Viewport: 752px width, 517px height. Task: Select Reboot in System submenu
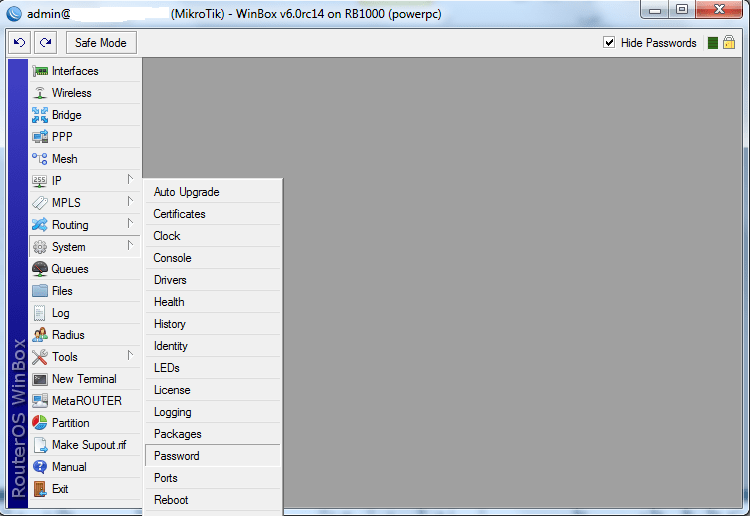[213, 500]
